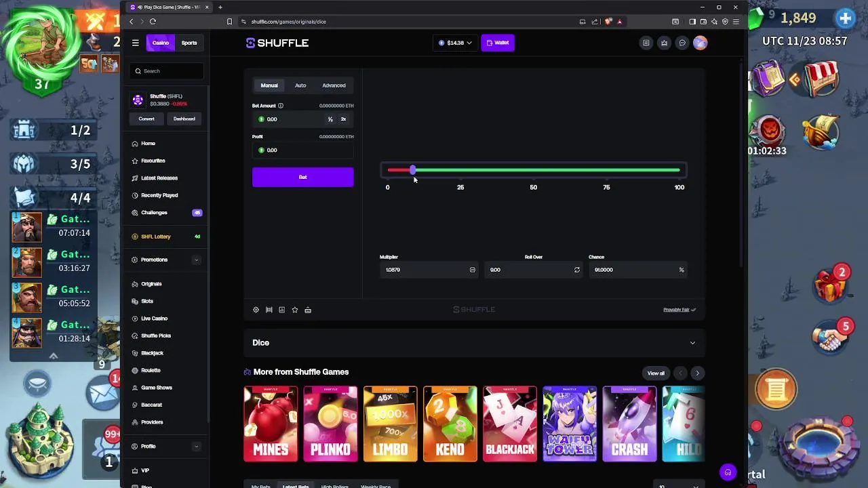Click the Brave shields icon in address bar

pos(608,22)
